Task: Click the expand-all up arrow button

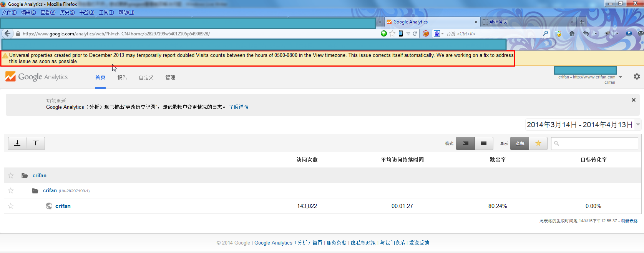Action: [36, 143]
